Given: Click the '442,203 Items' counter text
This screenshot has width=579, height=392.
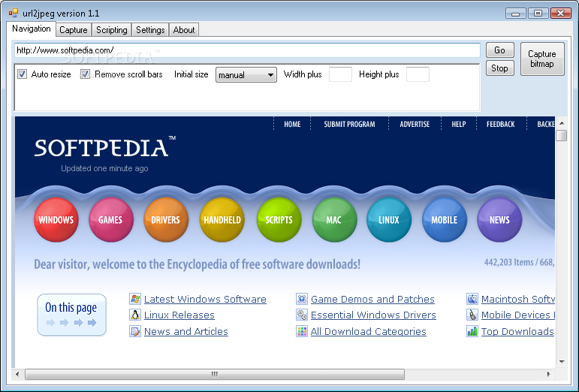Looking at the screenshot, I should coord(509,262).
